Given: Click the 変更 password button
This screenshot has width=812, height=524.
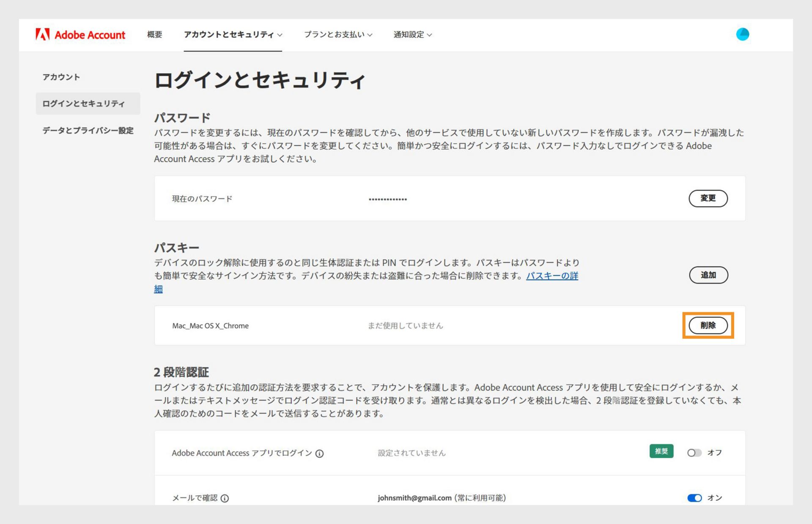Looking at the screenshot, I should point(708,198).
